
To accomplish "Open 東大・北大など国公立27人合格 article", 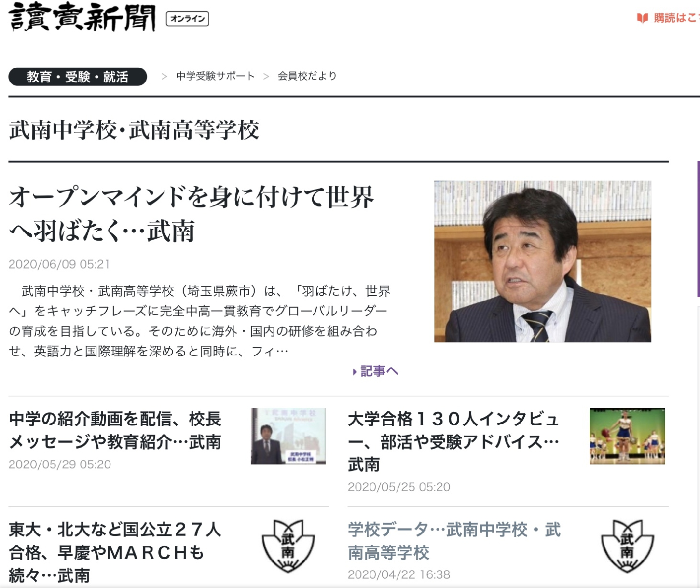I will 115,552.
